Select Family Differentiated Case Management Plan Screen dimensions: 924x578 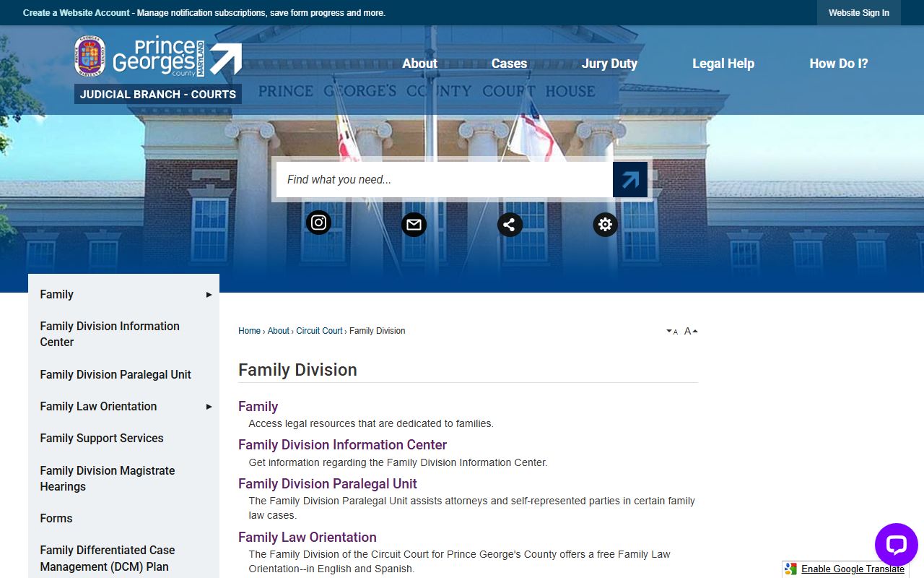pyautogui.click(x=123, y=558)
